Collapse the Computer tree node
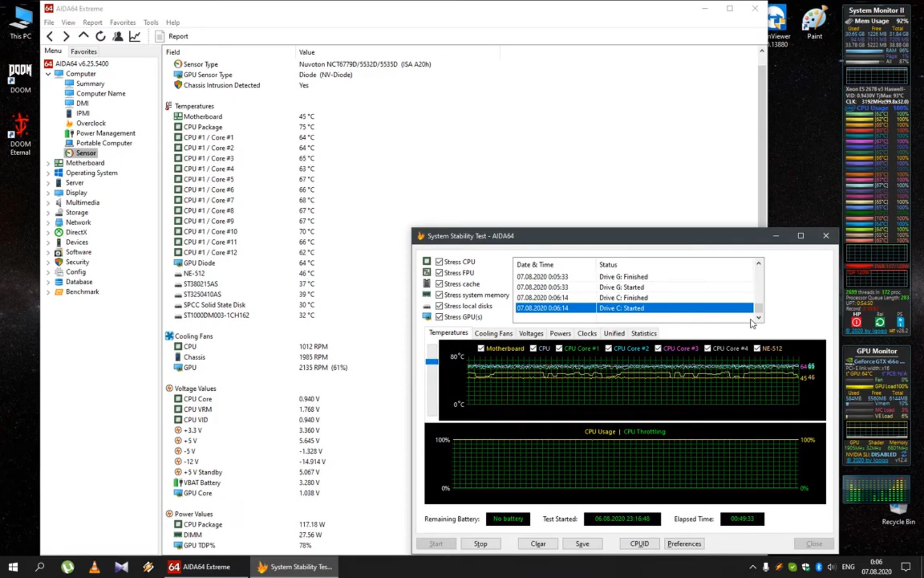This screenshot has width=924, height=578. tap(48, 74)
